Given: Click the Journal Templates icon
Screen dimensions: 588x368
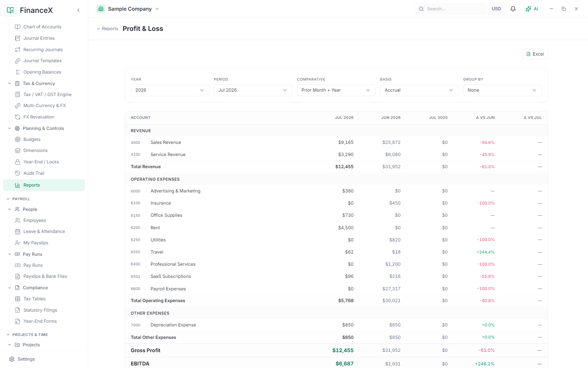Looking at the screenshot, I should click(18, 61).
